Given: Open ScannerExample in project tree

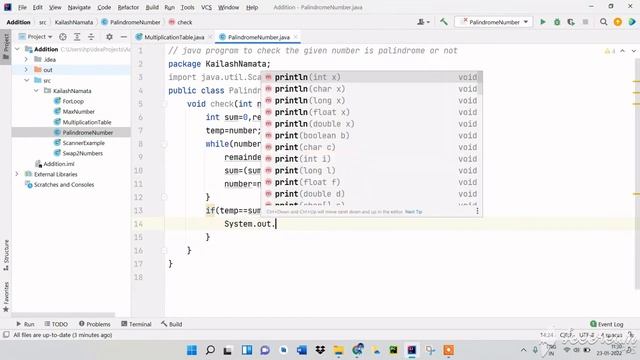Looking at the screenshot, I should coord(83,143).
